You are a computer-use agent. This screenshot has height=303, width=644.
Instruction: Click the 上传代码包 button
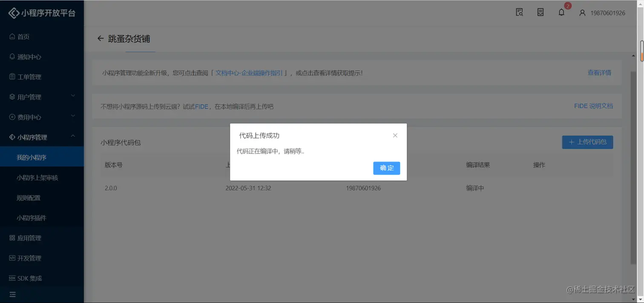(x=587, y=142)
